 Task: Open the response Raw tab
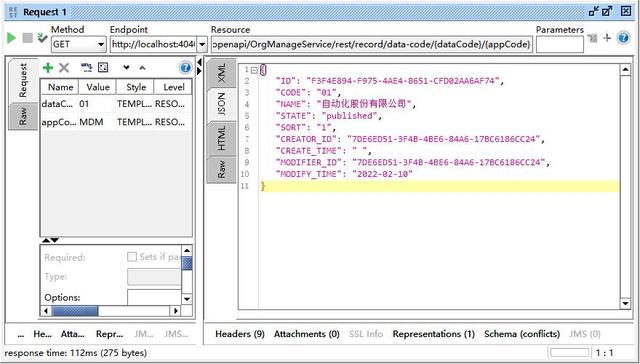click(221, 169)
